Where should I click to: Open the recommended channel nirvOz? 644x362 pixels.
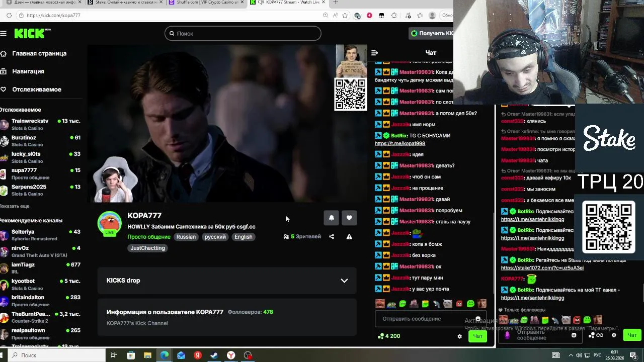point(40,251)
